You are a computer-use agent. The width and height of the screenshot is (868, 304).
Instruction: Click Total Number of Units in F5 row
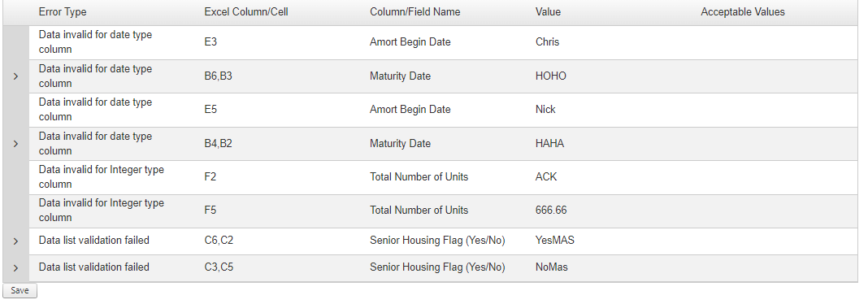tap(419, 211)
